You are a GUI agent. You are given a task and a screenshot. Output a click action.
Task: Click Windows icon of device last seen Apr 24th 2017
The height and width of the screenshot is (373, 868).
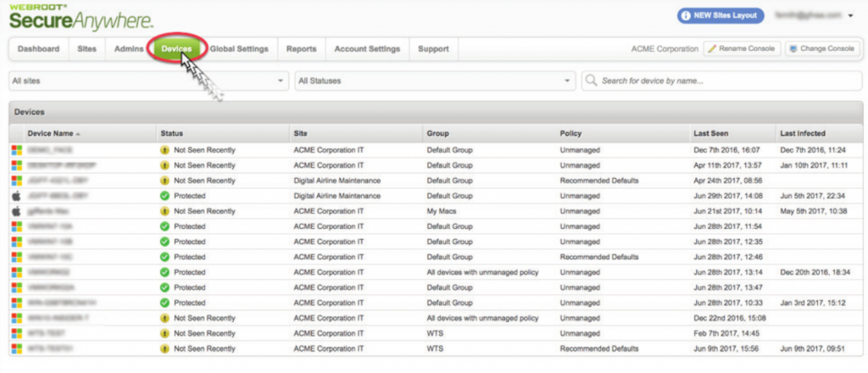17,181
